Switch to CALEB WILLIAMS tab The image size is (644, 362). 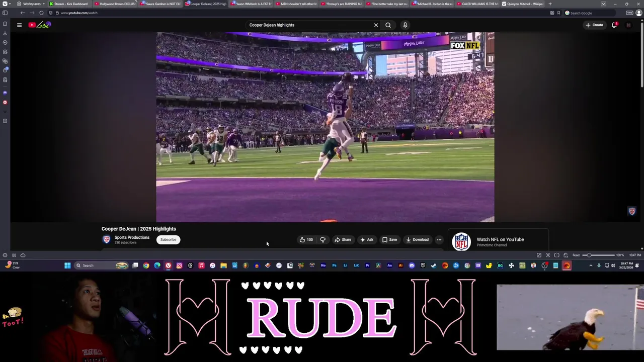coord(477,4)
